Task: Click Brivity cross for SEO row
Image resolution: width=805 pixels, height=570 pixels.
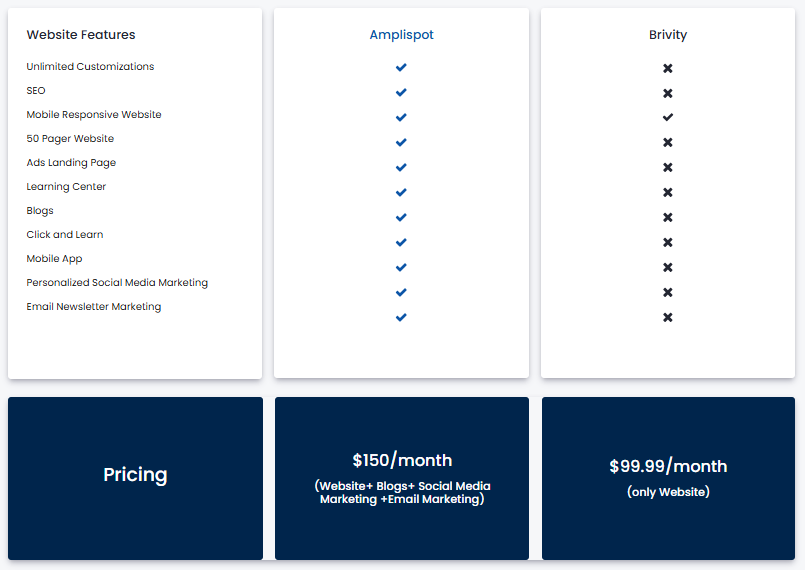Action: (667, 93)
